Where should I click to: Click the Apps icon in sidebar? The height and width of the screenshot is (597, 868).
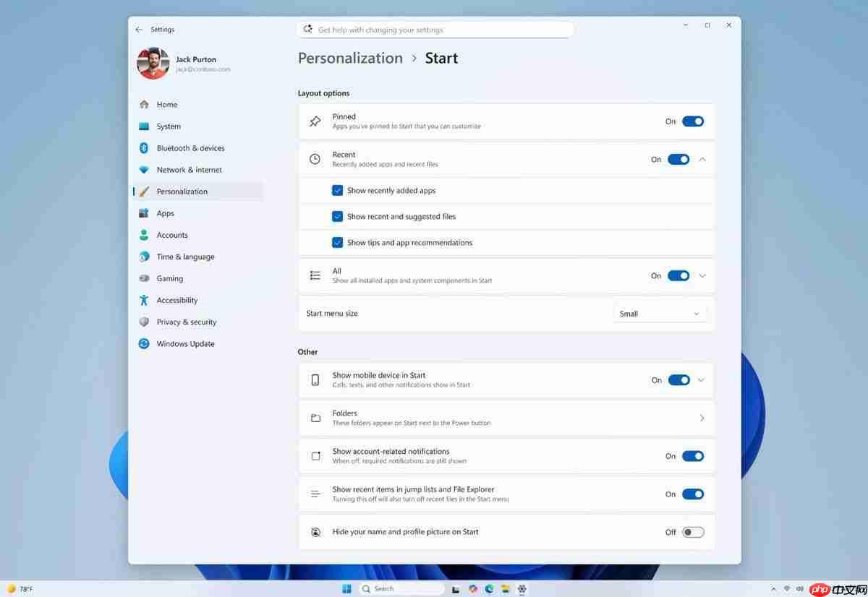click(x=144, y=213)
